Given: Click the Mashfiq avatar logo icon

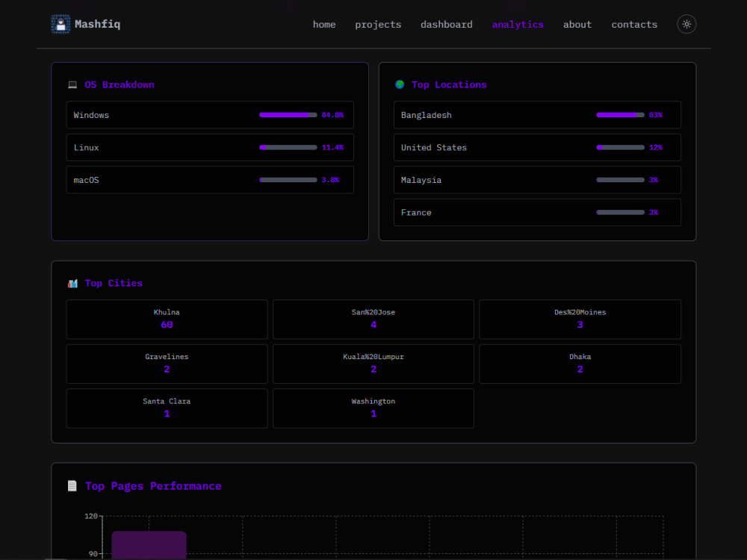Looking at the screenshot, I should 61,25.
